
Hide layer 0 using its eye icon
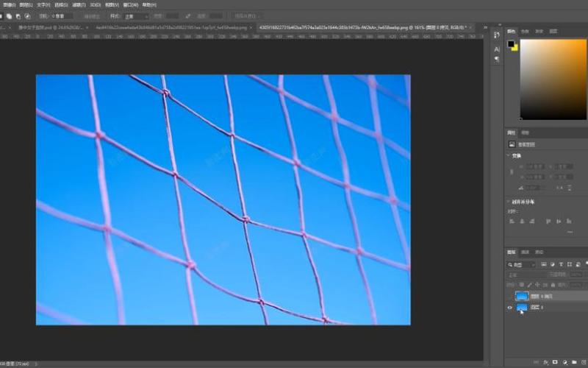tap(510, 308)
